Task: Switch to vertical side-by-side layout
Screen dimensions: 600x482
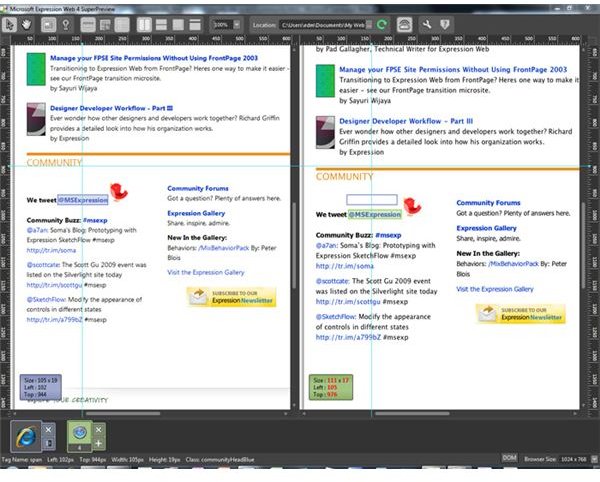Action: click(x=144, y=25)
